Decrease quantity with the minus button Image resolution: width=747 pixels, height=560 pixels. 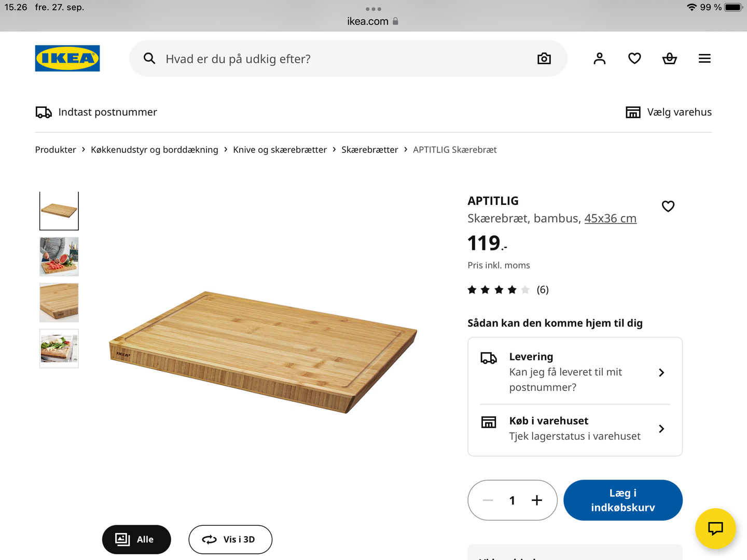(488, 500)
